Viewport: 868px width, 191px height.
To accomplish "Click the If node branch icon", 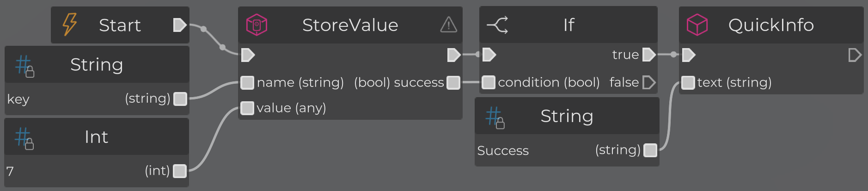I will 497,25.
